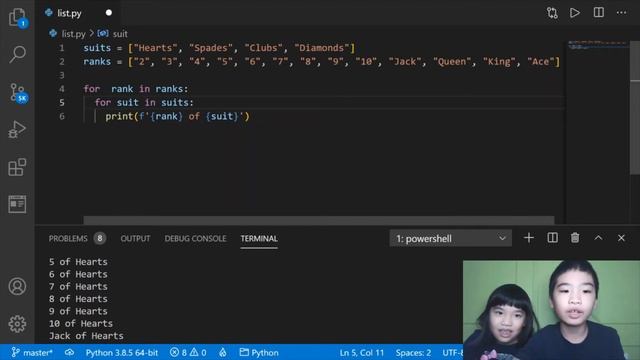Open errors and warnings count in status bar
This screenshot has height=360, width=640.
(188, 353)
